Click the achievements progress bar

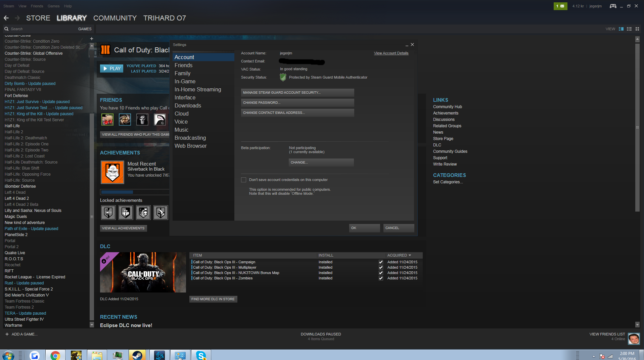(135, 192)
